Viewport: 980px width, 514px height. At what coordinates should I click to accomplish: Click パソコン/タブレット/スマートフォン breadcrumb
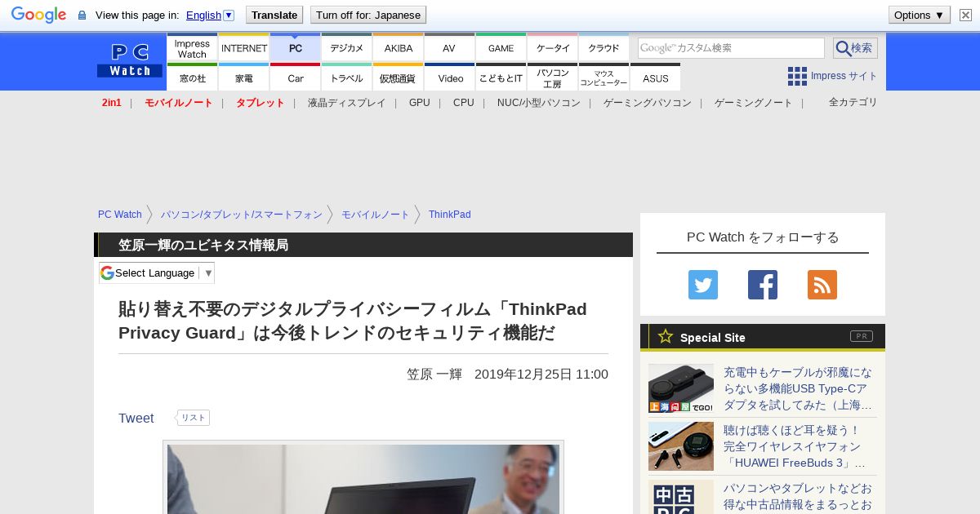point(242,215)
